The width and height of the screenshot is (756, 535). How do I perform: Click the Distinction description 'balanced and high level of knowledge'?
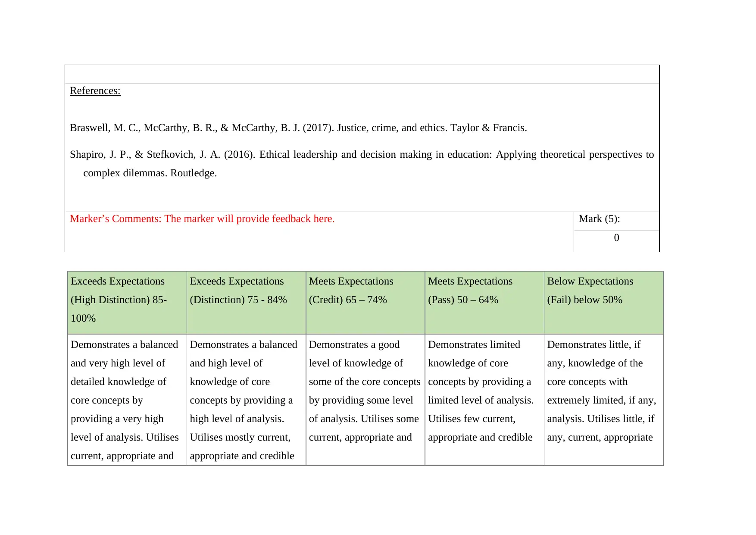246,400
